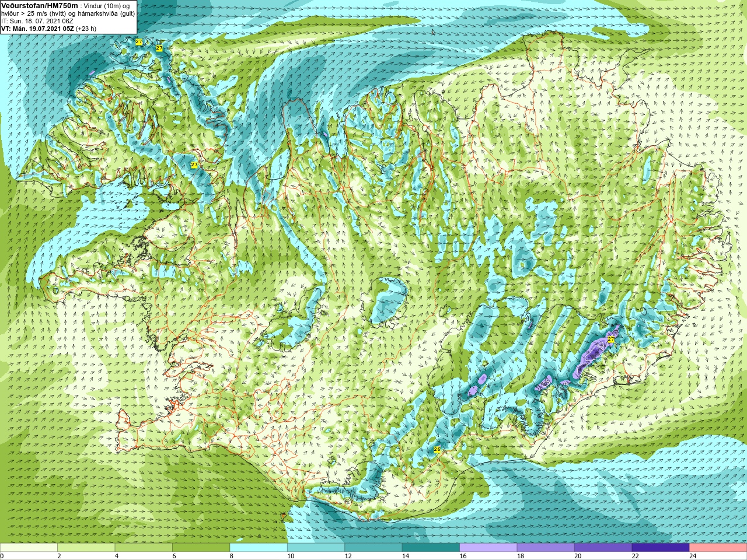747x560 pixels.
Task: Click the yellow 26 gust marker
Action: [x=437, y=449]
